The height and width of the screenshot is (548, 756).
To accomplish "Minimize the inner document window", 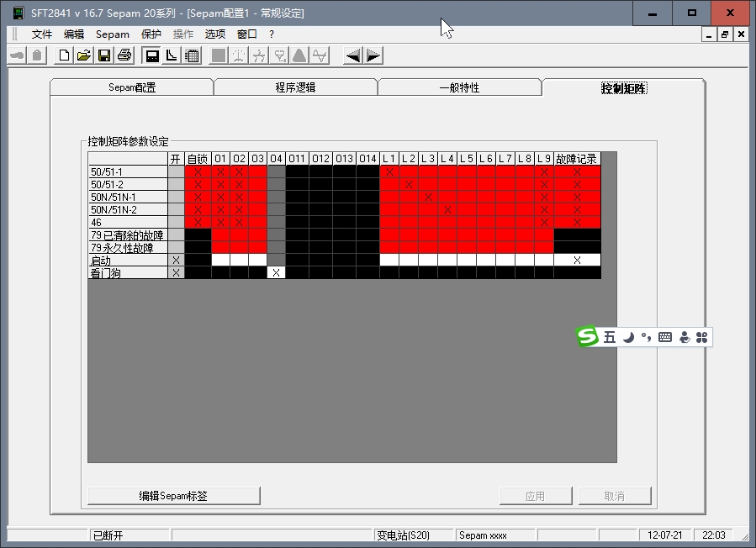I will [x=709, y=34].
